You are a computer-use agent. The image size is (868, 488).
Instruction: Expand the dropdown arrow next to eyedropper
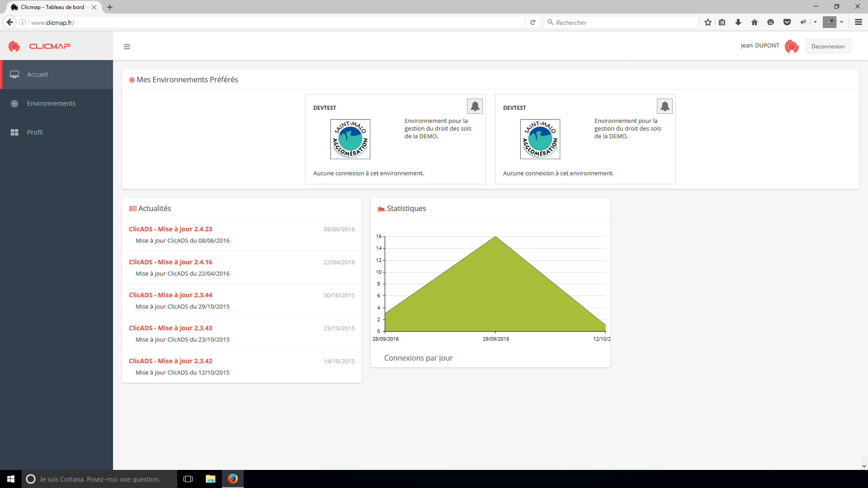coord(841,22)
